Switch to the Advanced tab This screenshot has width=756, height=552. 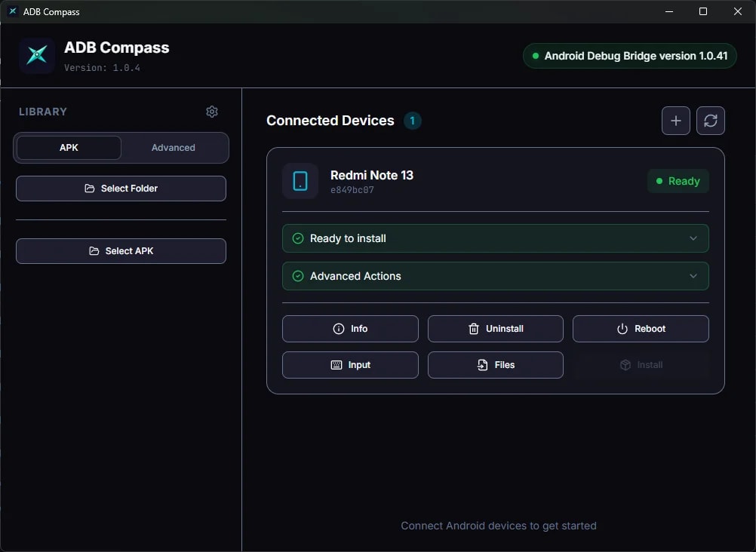click(x=173, y=148)
